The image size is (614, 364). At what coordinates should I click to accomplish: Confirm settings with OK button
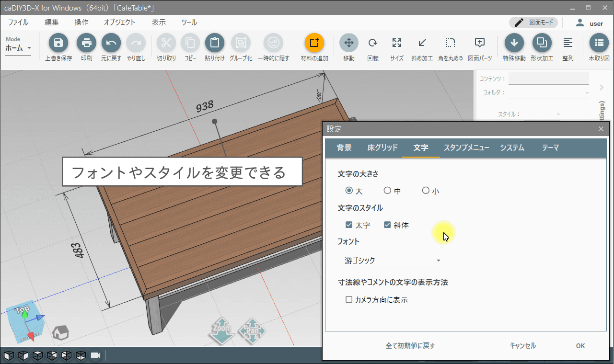(580, 346)
